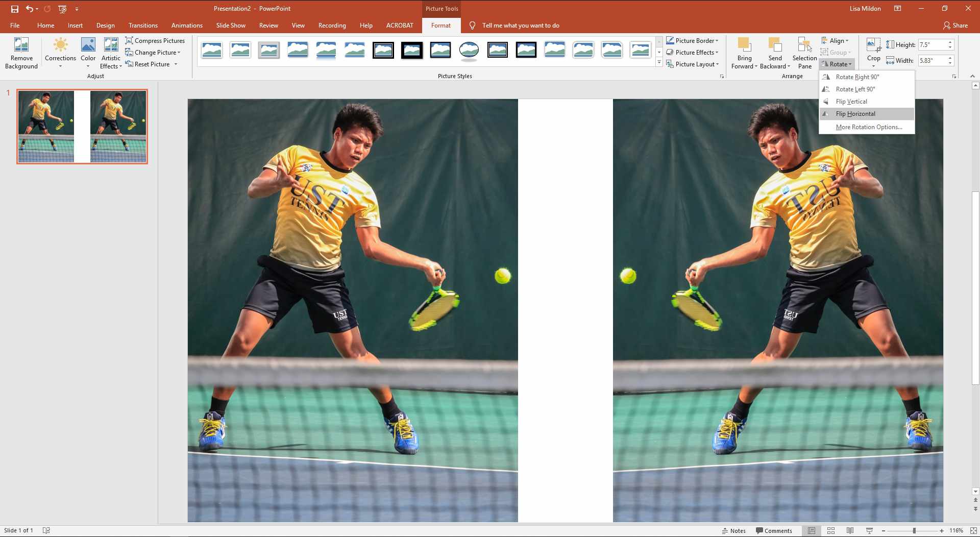
Task: Switch to the Home tab
Action: (x=45, y=25)
